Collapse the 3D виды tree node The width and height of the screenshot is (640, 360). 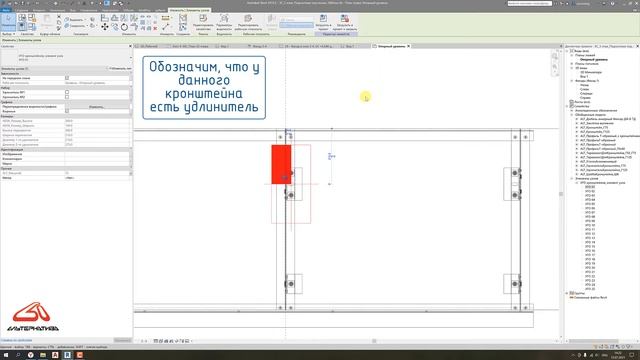pos(572,68)
